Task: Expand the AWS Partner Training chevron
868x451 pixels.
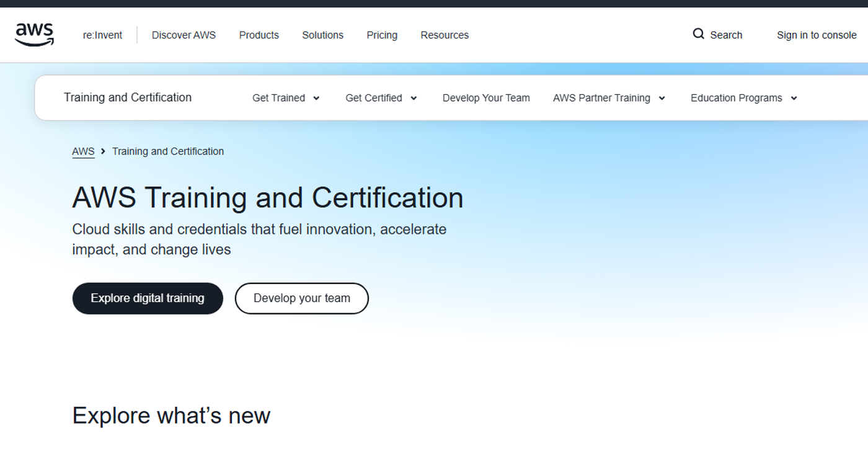Action: [x=662, y=98]
